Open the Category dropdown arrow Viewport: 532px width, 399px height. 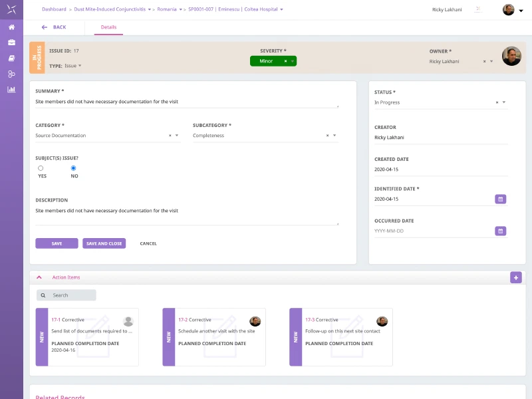177,136
